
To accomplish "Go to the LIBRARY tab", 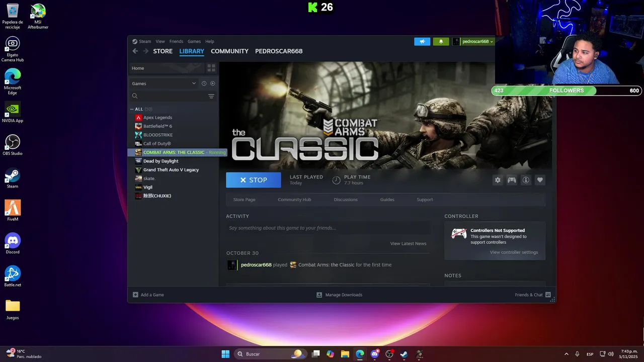I will (x=192, y=51).
